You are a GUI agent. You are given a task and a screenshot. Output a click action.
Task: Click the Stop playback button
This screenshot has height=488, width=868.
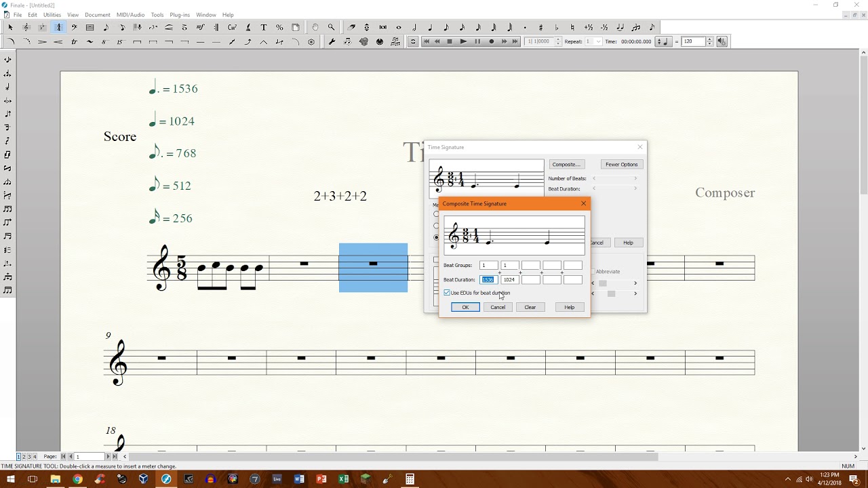[450, 41]
